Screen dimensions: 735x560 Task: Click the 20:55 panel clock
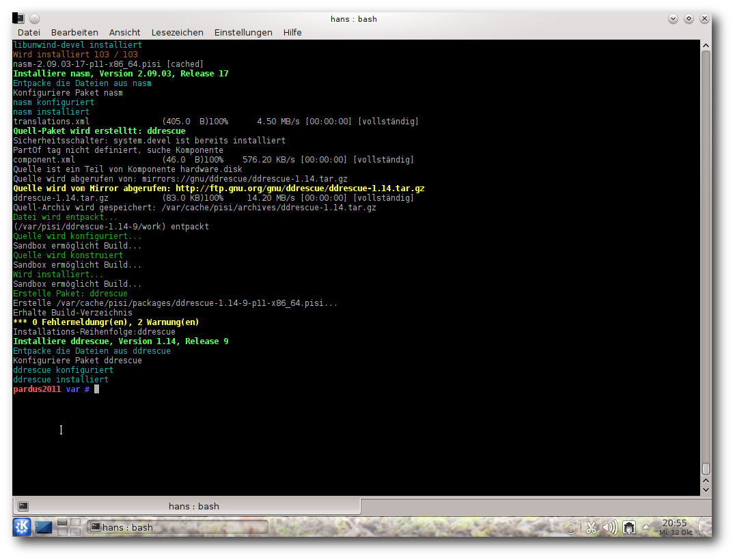click(675, 527)
